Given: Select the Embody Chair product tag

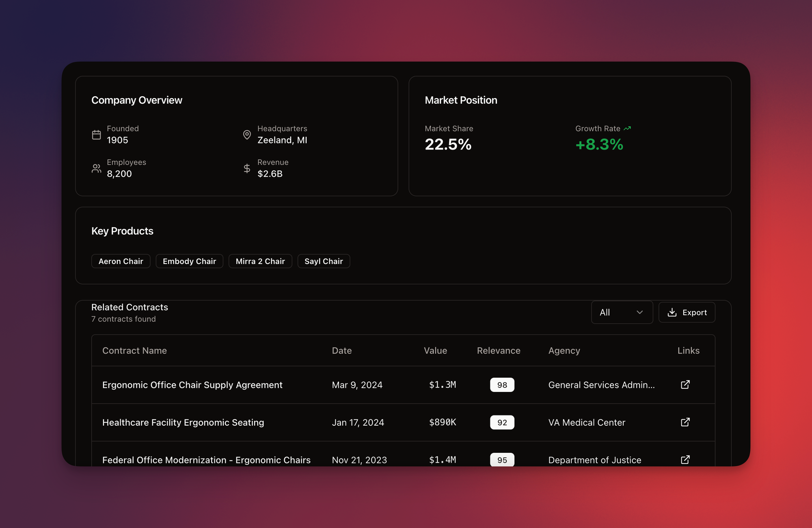Looking at the screenshot, I should point(189,261).
